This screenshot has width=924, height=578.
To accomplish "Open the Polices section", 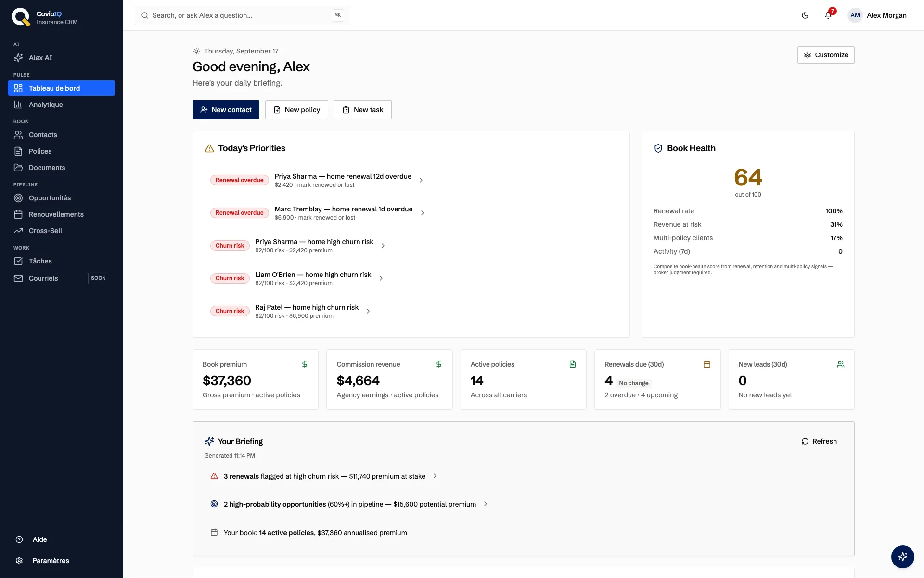I will [61, 151].
